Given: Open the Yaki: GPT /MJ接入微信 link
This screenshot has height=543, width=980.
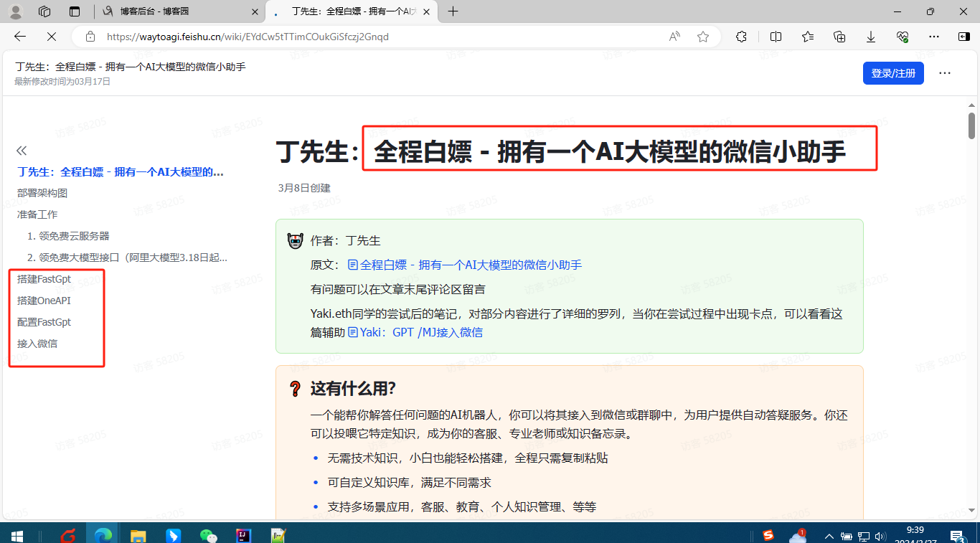Looking at the screenshot, I should tap(415, 332).
